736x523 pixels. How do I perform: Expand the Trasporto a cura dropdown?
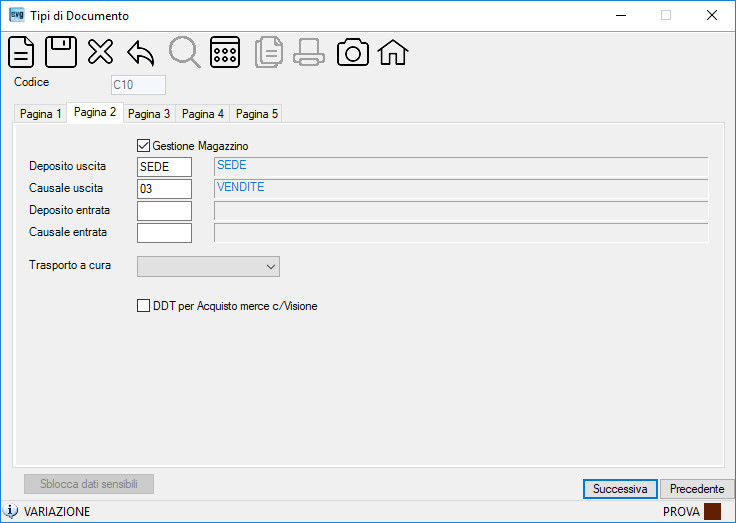[208, 266]
